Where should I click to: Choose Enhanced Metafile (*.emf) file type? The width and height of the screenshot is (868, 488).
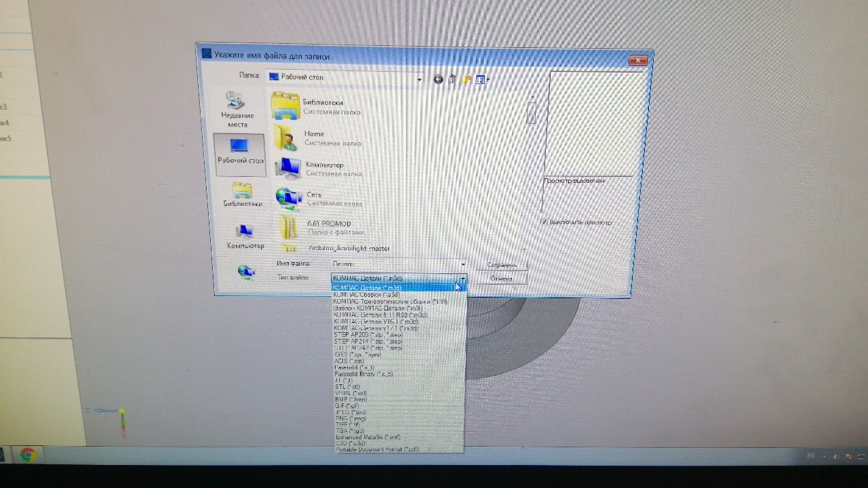[399, 437]
